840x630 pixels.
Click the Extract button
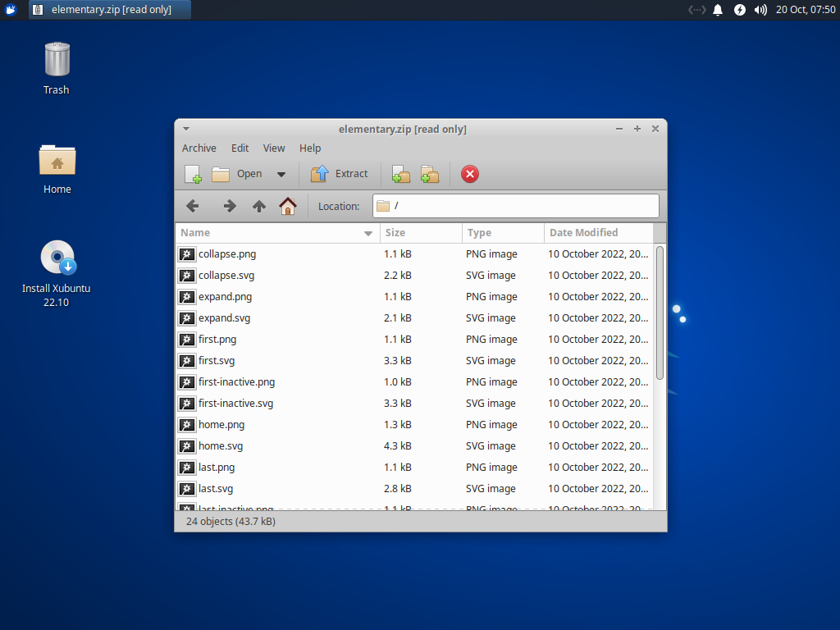coord(340,174)
